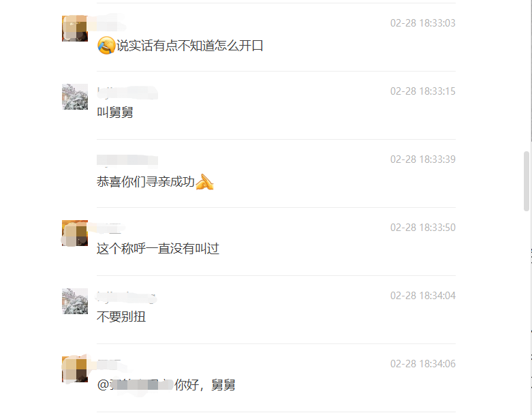
Task: Click the @mention in the last message
Action: (x=135, y=385)
